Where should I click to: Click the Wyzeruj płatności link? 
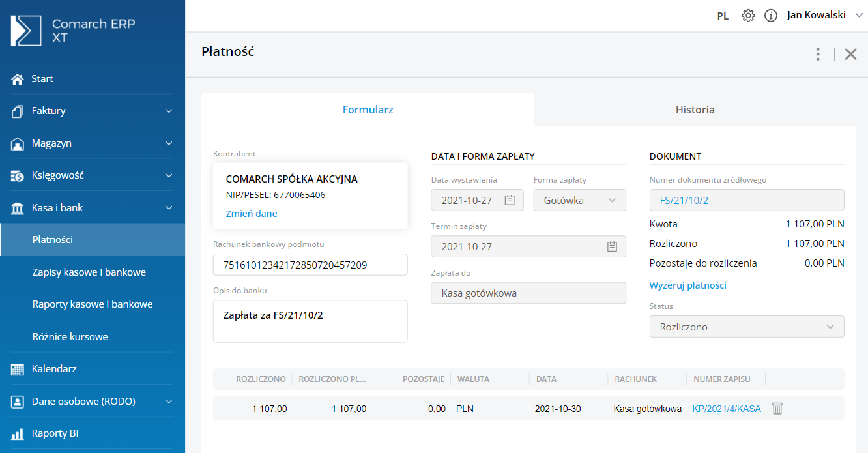coord(688,285)
